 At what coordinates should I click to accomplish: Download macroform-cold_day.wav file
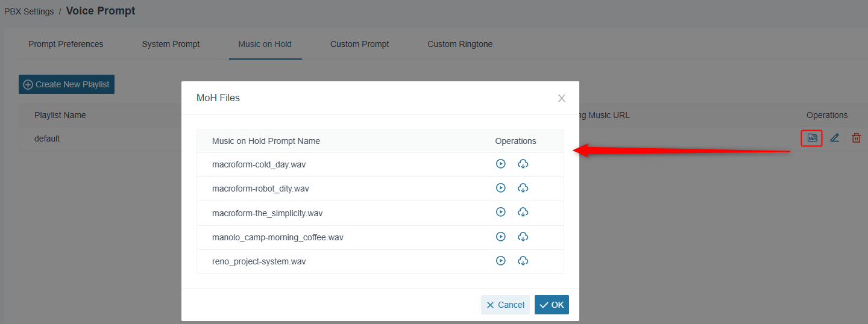(x=523, y=164)
